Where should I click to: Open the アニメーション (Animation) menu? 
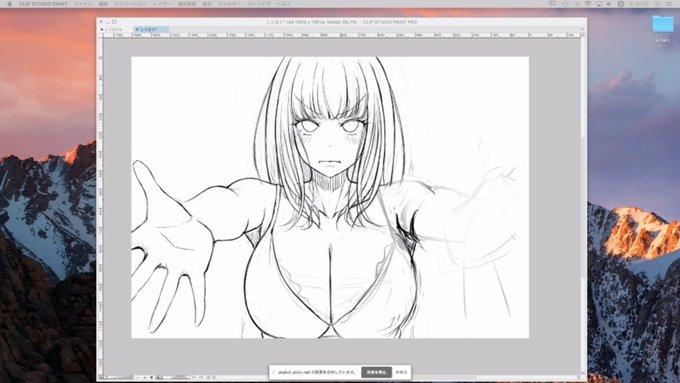pyautogui.click(x=131, y=3)
